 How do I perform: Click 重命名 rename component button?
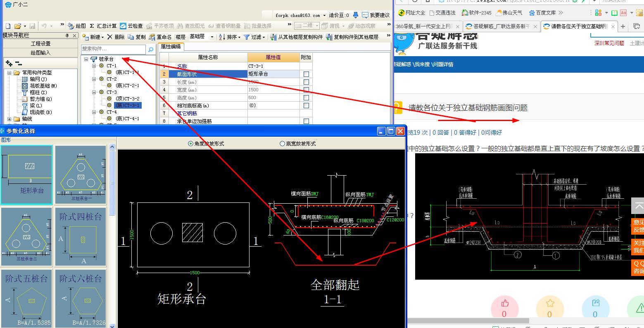[x=160, y=37]
